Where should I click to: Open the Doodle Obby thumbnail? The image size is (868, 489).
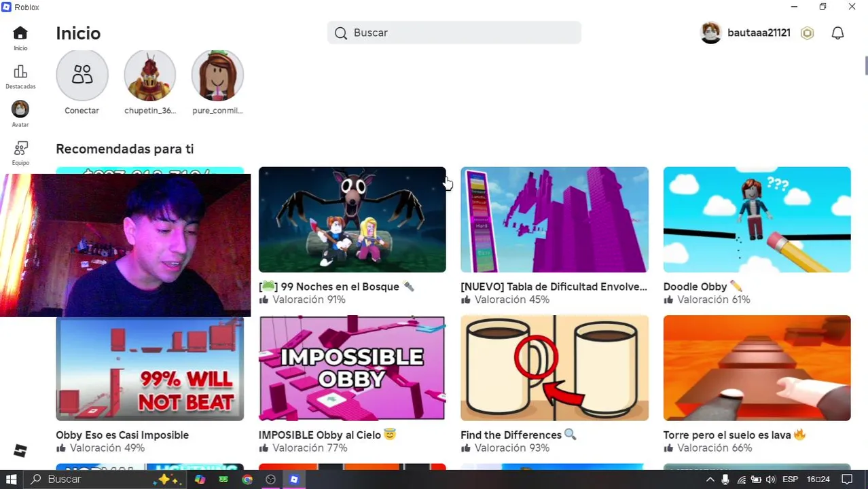point(757,219)
